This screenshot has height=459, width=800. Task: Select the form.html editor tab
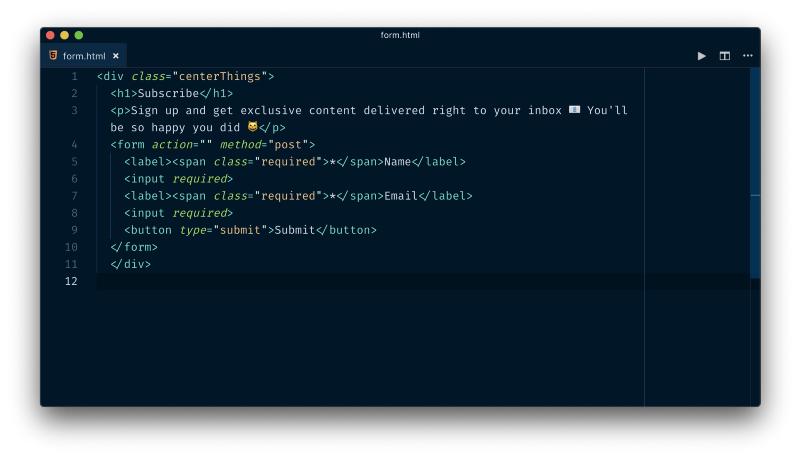click(84, 56)
